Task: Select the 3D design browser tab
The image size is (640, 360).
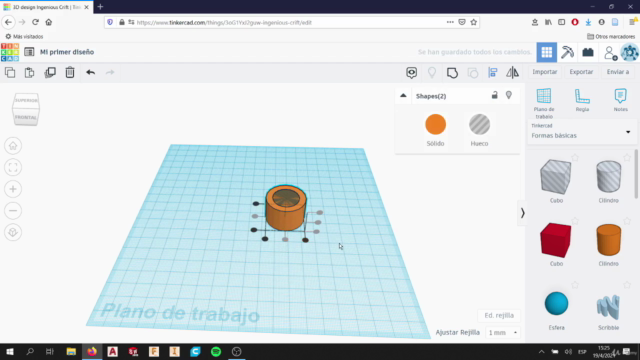Action: (x=47, y=7)
